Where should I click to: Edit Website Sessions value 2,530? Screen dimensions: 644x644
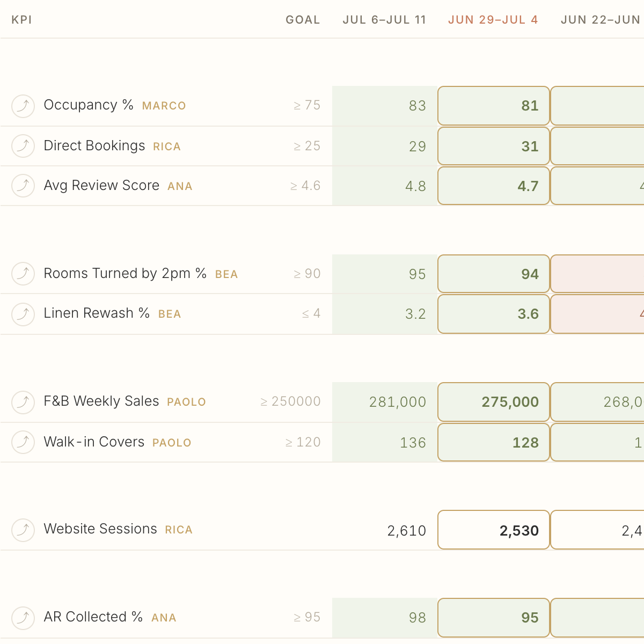click(x=494, y=530)
